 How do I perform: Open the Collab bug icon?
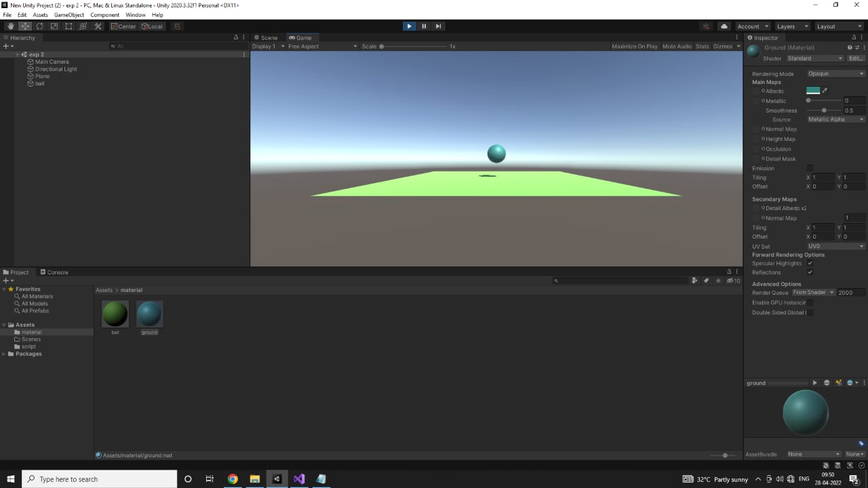coord(706,26)
